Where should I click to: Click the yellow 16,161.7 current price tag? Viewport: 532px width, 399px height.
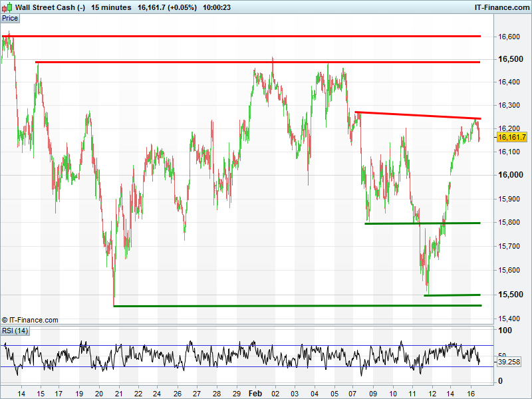pos(512,138)
